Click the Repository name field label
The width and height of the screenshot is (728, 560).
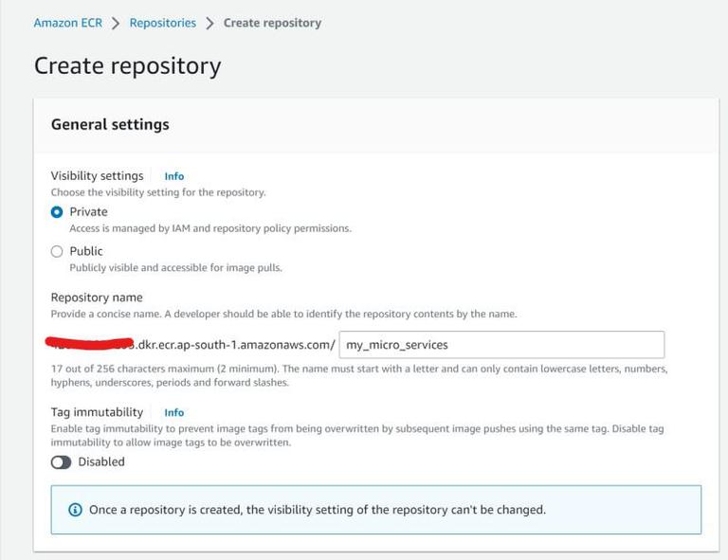pyautogui.click(x=97, y=298)
